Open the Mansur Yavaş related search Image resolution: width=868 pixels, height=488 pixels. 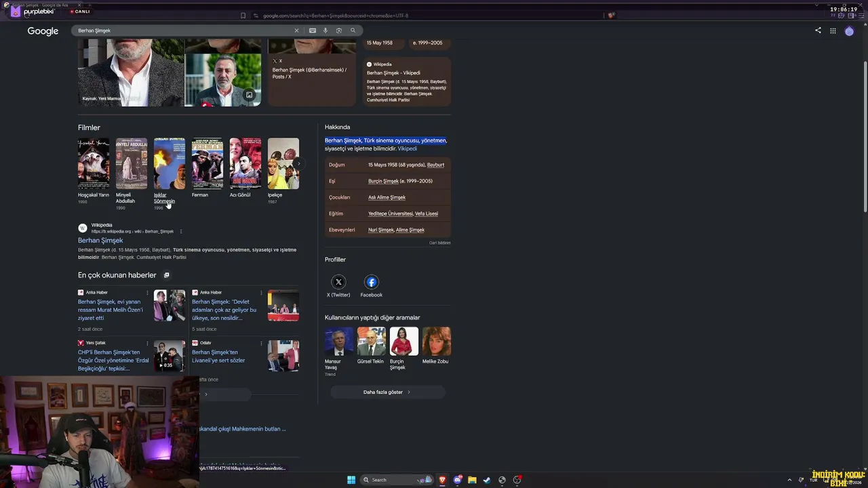(339, 342)
